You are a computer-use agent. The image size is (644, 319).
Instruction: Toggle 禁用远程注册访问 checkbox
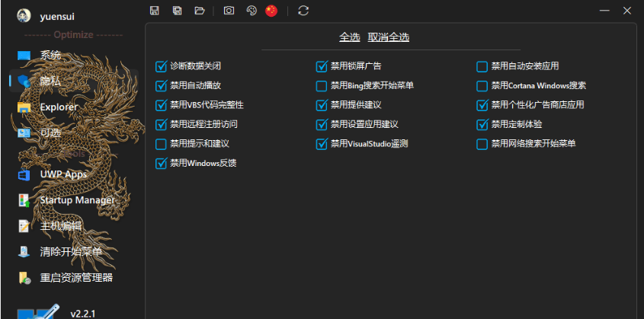coord(161,124)
